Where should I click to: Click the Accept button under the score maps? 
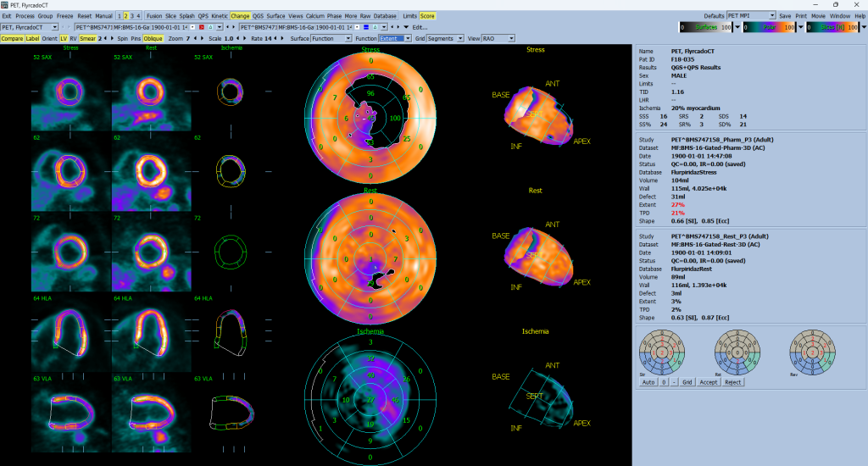tap(708, 382)
